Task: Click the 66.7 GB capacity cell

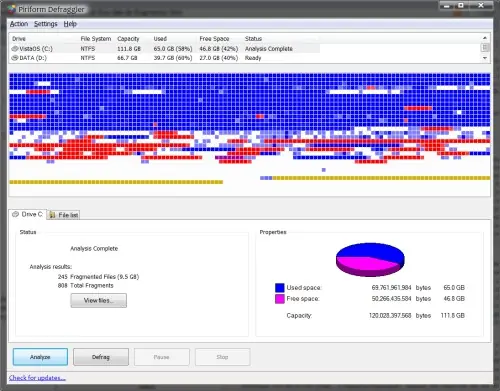Action: point(127,58)
